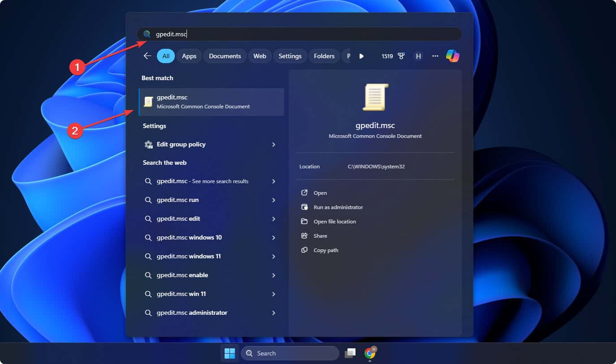
Task: Expand chevron for gpedit.msc win 11
Action: pyautogui.click(x=273, y=294)
